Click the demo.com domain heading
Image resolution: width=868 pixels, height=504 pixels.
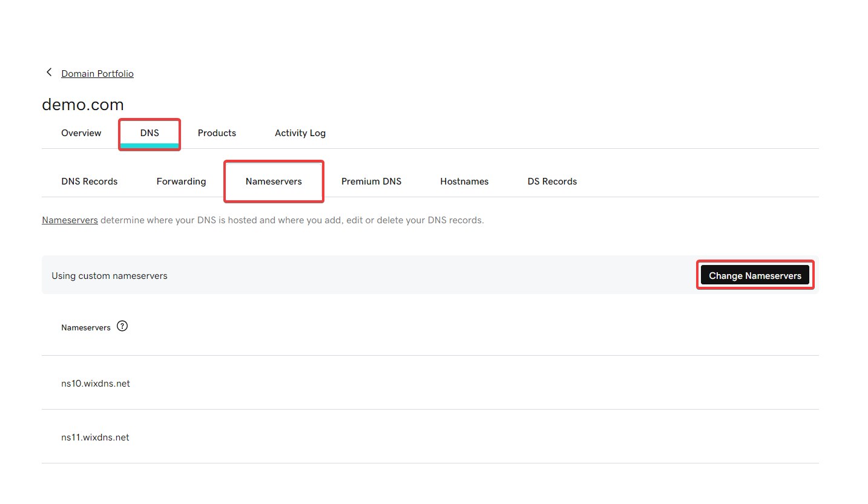coord(83,105)
